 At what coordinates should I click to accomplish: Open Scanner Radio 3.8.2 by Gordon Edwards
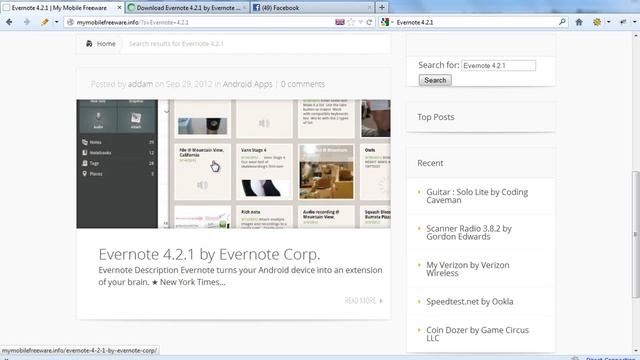tap(469, 233)
